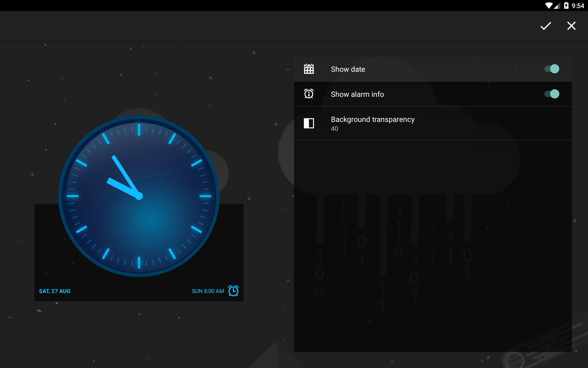The width and height of the screenshot is (588, 368).
Task: Open the Background transparency setting
Action: [433, 124]
